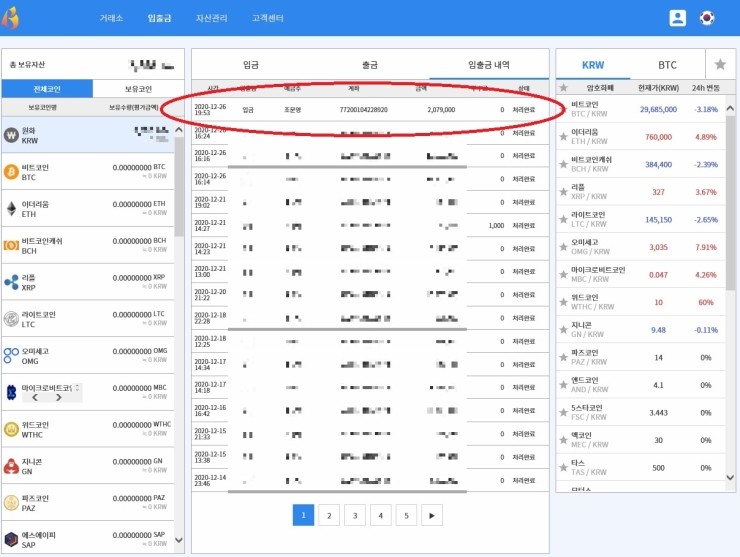Click the Korean flag language icon
The height and width of the screenshot is (557, 740).
[x=708, y=18]
